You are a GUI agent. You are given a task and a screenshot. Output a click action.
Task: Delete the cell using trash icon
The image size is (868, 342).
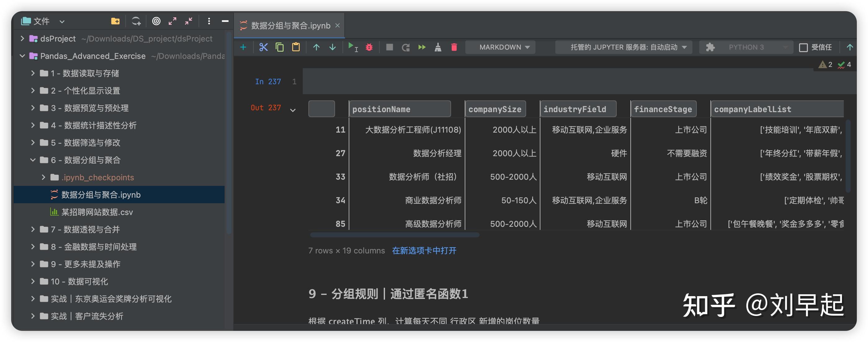(x=454, y=47)
